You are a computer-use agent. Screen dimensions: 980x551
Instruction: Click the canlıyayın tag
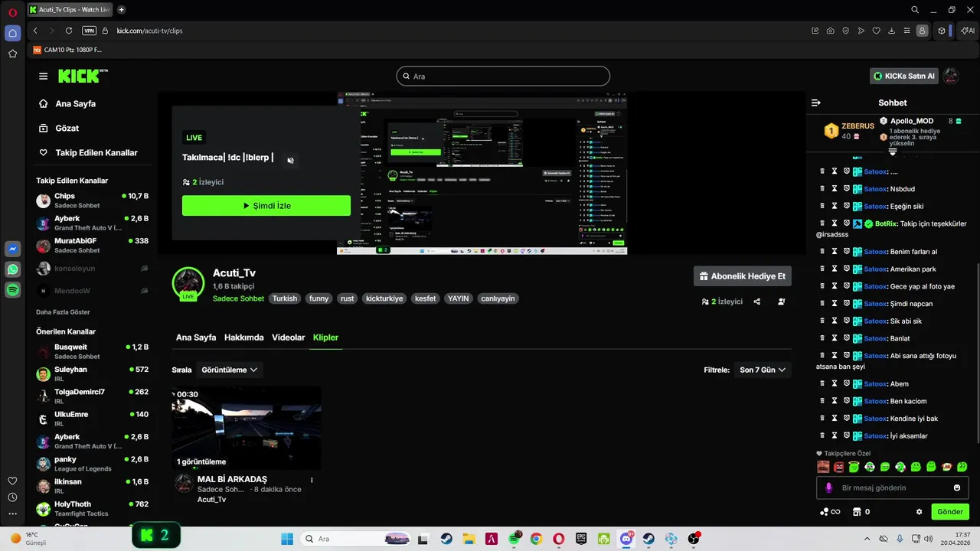pyautogui.click(x=498, y=298)
